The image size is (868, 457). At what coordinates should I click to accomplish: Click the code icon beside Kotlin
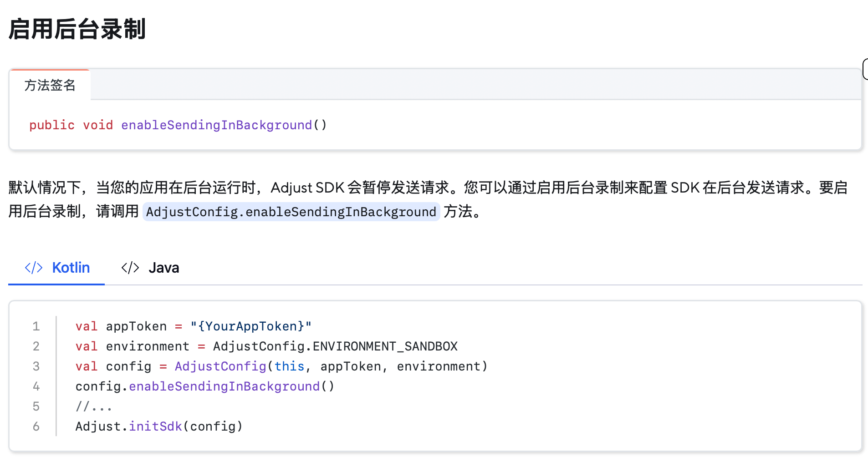click(34, 268)
